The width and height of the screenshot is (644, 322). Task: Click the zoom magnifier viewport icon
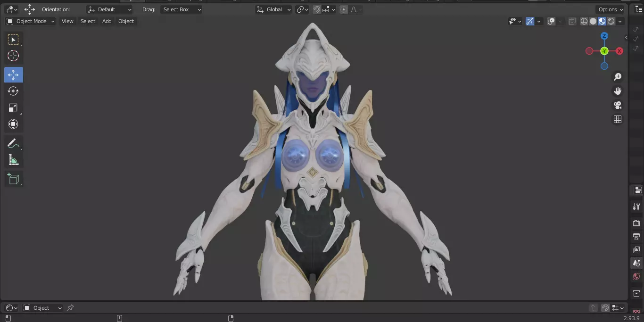pyautogui.click(x=618, y=77)
